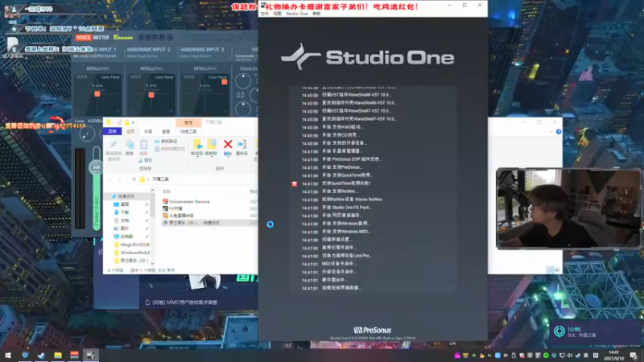The height and width of the screenshot is (362, 644).
Task: Switch Explorer to details view at bottom right
Action: click(550, 269)
